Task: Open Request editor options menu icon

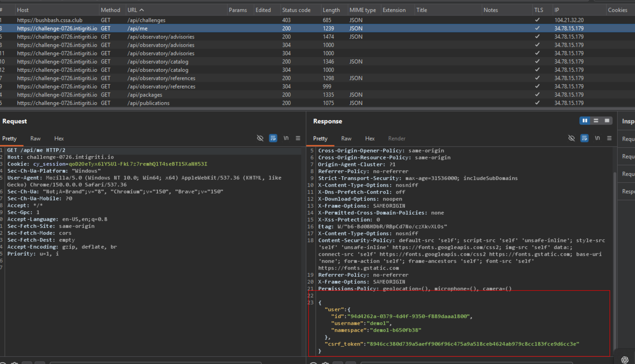Action: point(298,138)
